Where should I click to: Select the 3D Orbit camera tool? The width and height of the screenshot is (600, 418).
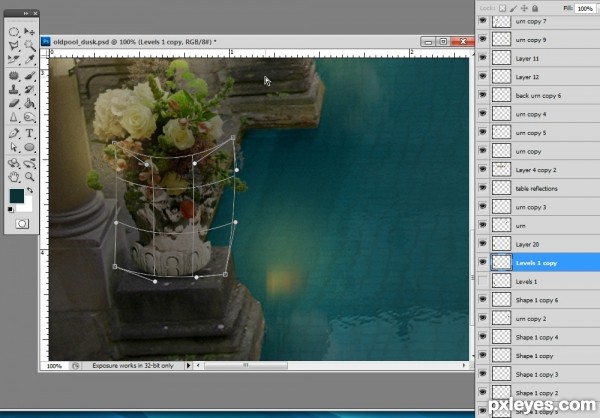click(29, 163)
